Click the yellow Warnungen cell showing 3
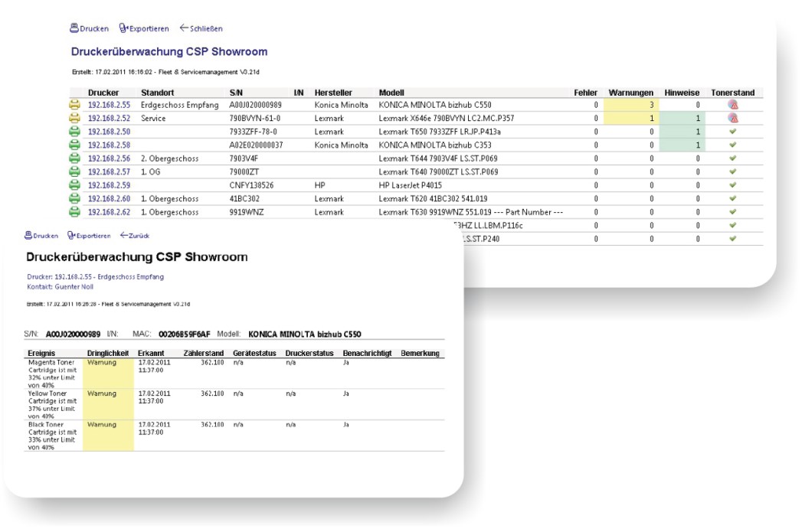The image size is (802, 532). coord(631,105)
